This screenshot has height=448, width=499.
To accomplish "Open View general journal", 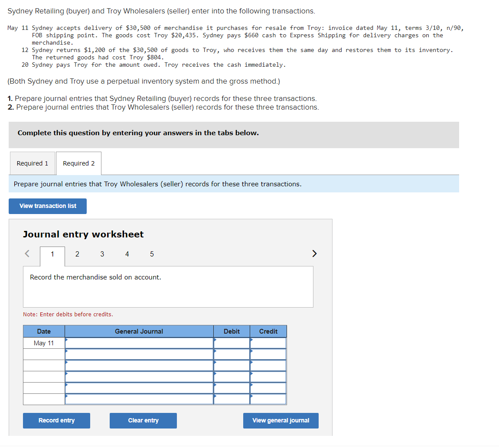I will coord(281,421).
